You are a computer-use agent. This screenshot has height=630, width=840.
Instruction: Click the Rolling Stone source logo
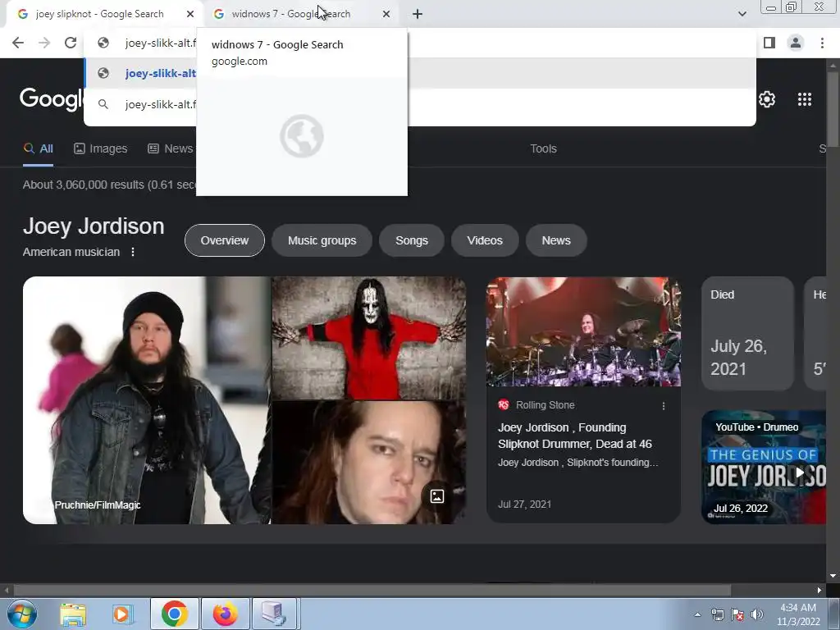(x=504, y=405)
